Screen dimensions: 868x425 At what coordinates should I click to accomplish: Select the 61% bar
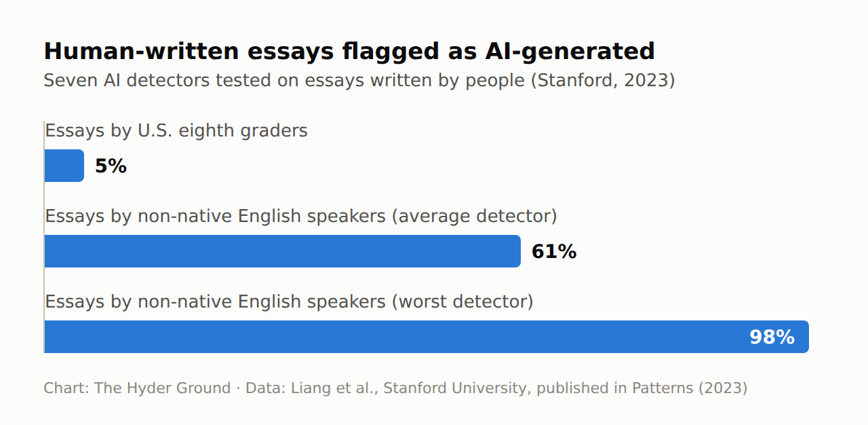(x=283, y=251)
